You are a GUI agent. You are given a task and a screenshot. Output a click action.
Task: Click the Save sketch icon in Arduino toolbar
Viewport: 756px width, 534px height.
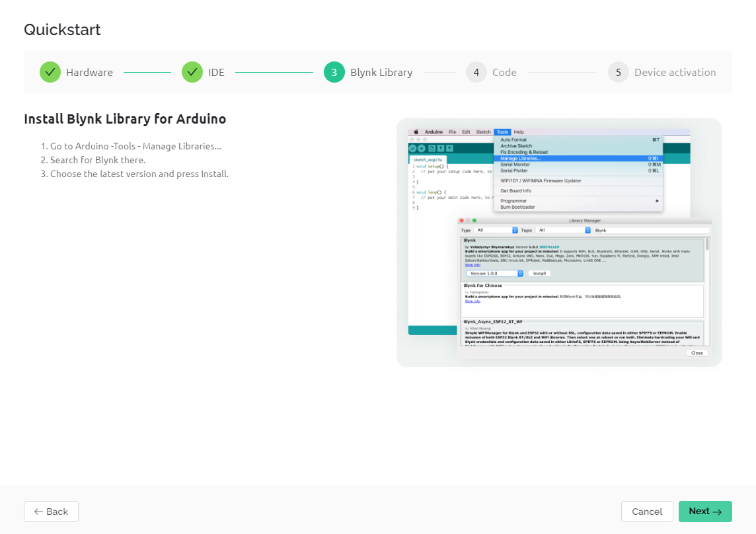click(x=451, y=148)
